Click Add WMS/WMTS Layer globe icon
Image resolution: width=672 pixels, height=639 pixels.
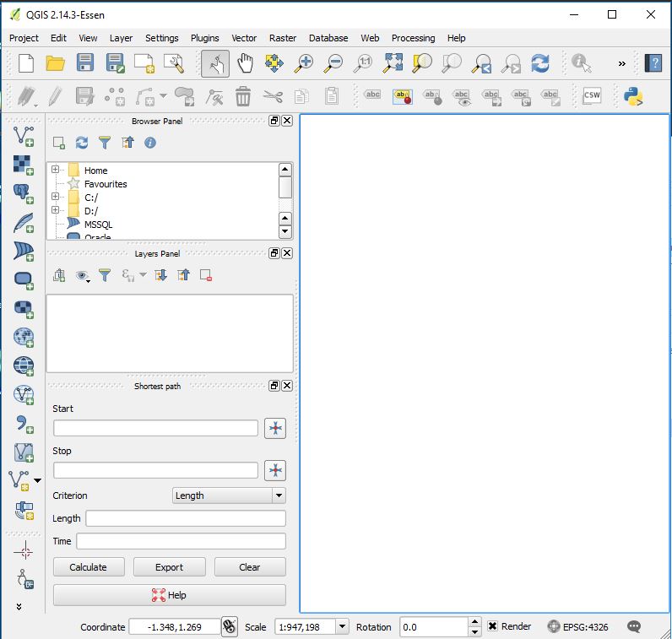(24, 338)
